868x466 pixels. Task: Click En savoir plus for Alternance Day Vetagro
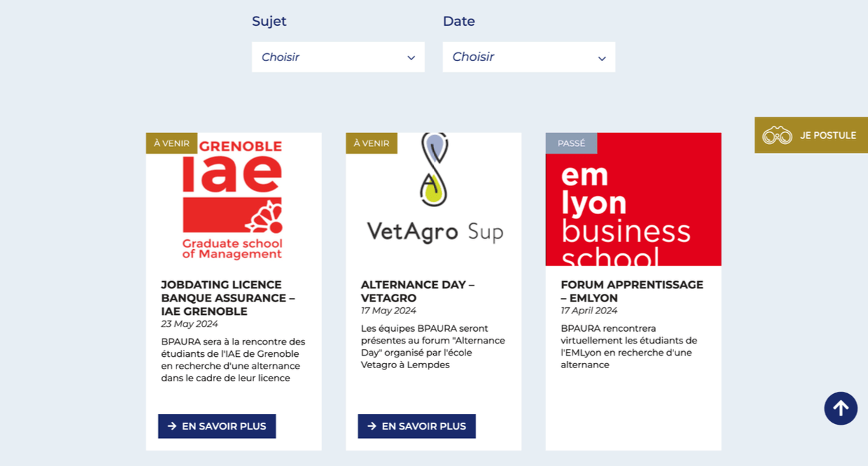416,426
